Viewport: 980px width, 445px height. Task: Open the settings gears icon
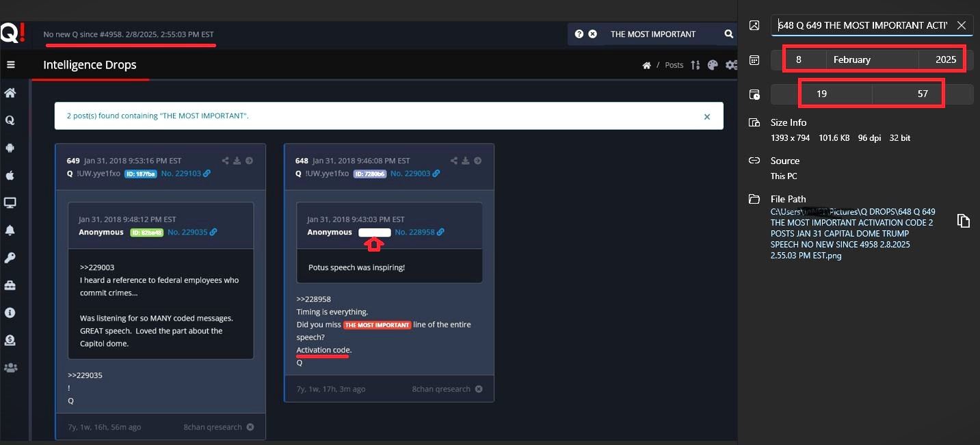point(731,65)
